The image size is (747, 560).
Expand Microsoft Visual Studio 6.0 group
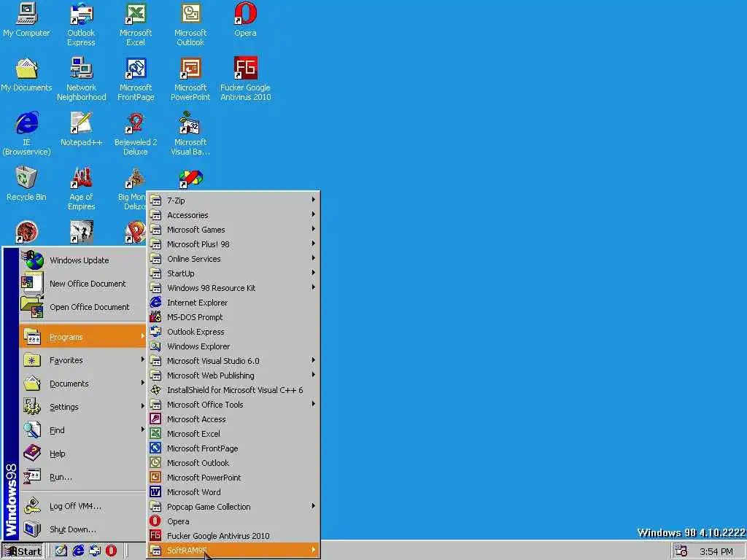point(233,361)
